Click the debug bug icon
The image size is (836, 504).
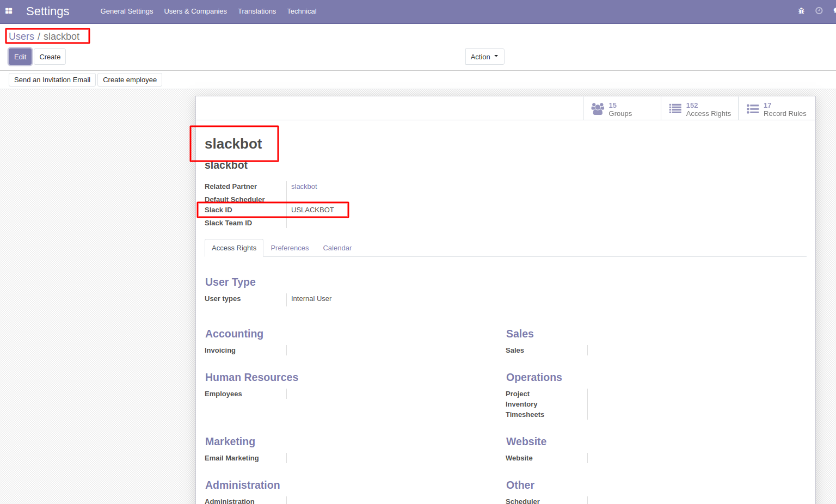(801, 11)
